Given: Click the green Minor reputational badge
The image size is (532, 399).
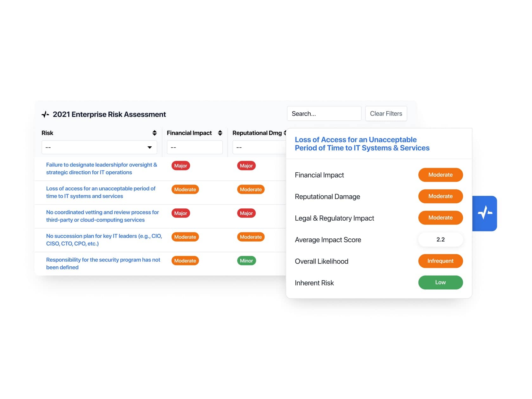Looking at the screenshot, I should pos(246,261).
